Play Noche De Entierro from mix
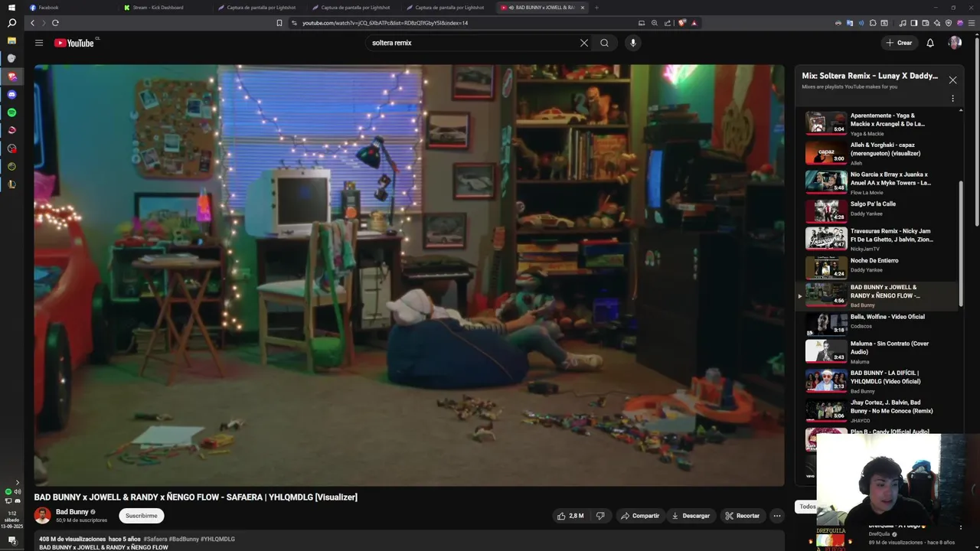980x551 pixels. (x=880, y=267)
